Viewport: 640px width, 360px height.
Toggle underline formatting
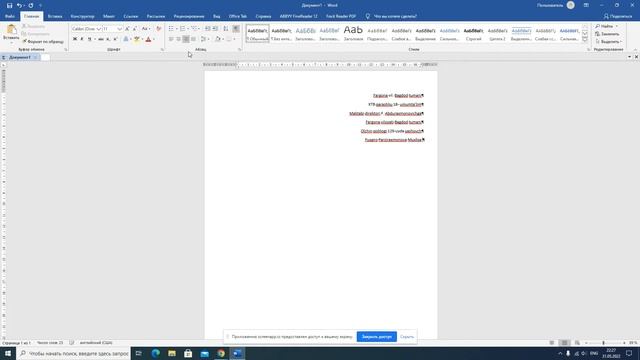[x=89, y=39]
